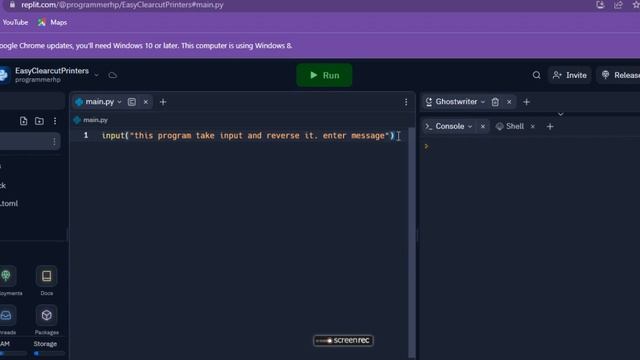Screen dimensions: 640x360
Task: Run the Python program
Action: click(x=324, y=75)
